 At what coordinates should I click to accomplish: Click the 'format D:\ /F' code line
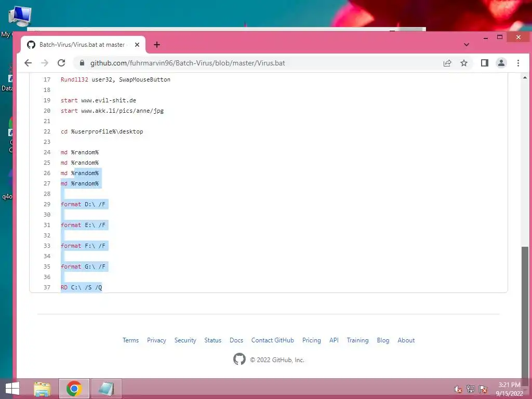pyautogui.click(x=83, y=204)
